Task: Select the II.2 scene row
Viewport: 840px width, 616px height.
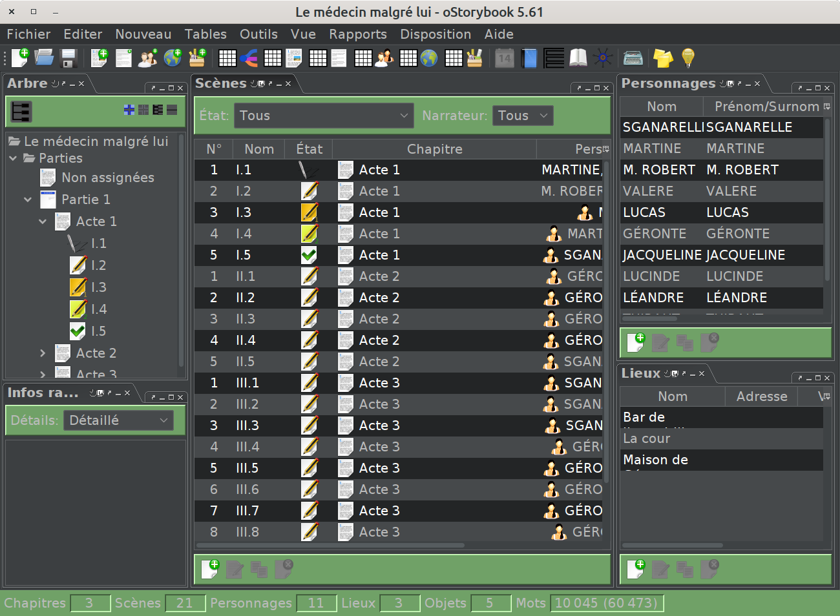Action: tap(399, 298)
